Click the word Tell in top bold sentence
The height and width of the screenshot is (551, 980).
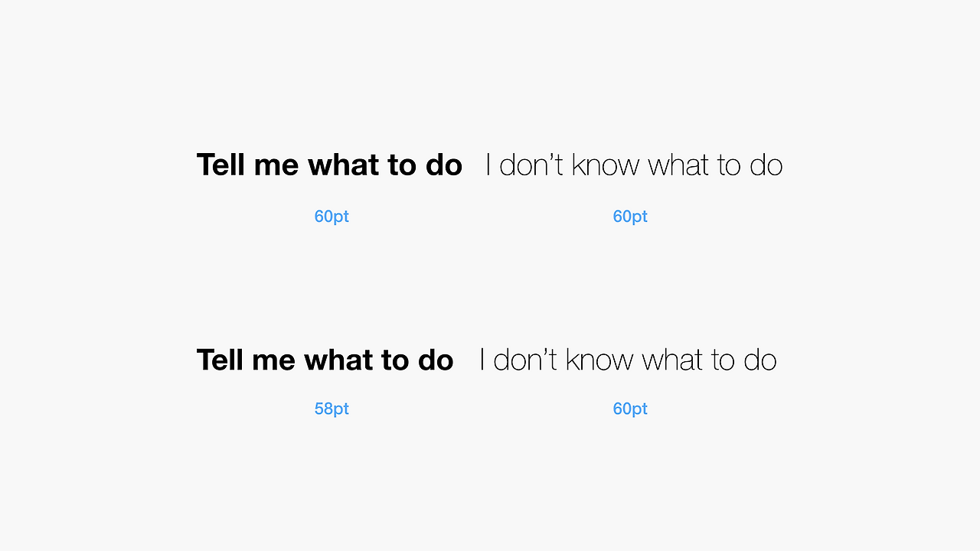pyautogui.click(x=221, y=165)
